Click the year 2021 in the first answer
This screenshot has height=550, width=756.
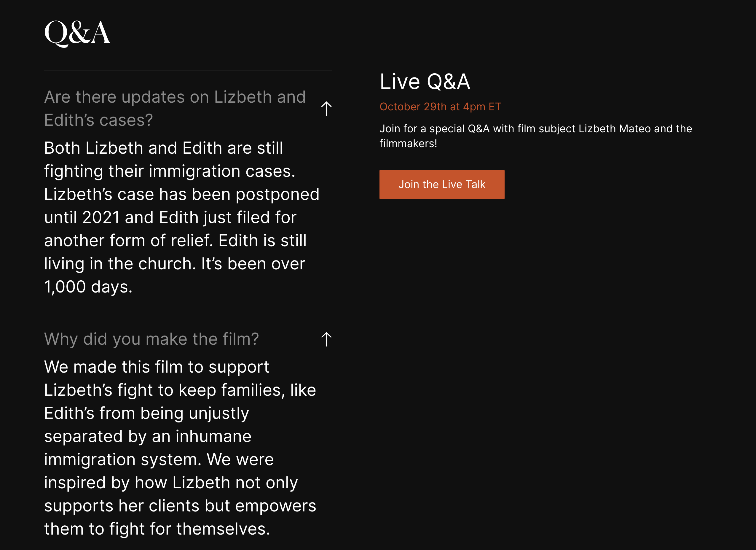(101, 217)
